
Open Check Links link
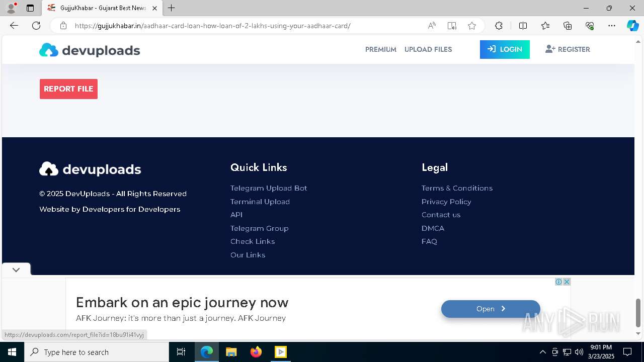pos(253,241)
